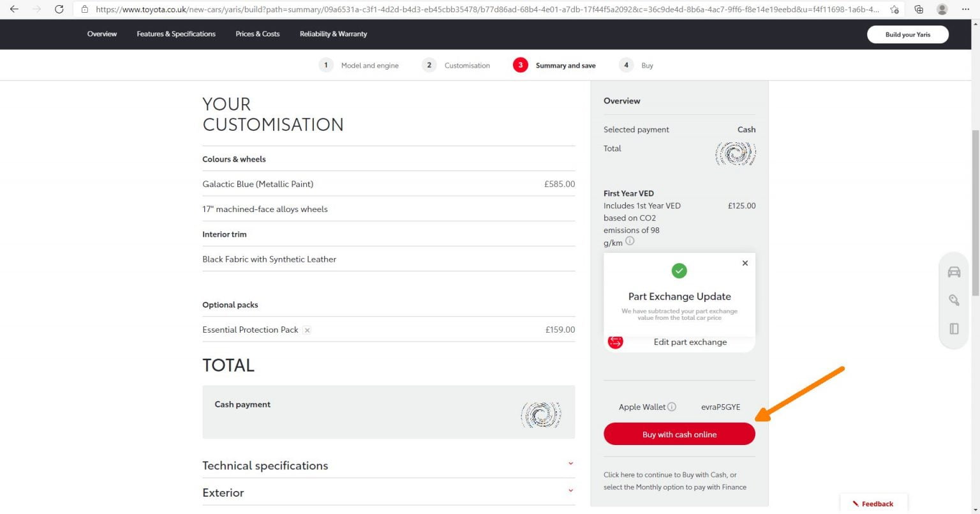Open the brochure icon in the side panel
This screenshot has width=980, height=514.
(x=953, y=328)
